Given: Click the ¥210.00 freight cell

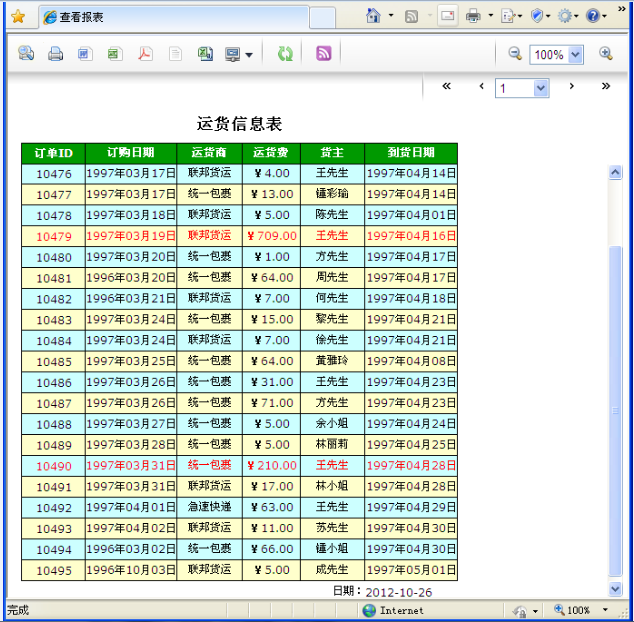Looking at the screenshot, I should click(271, 466).
